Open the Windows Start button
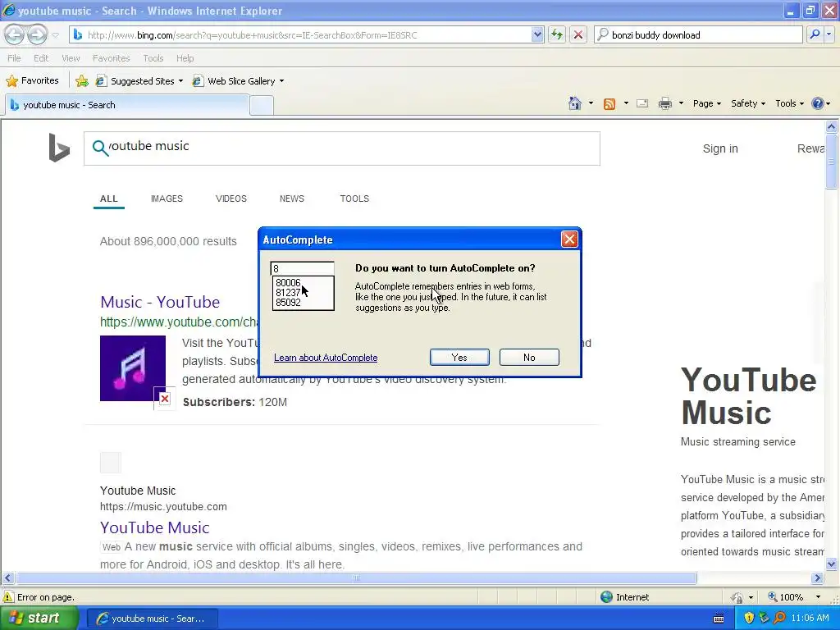 point(39,618)
